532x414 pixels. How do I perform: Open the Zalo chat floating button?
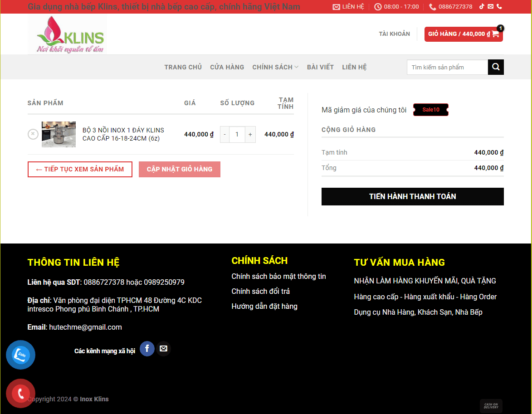point(20,355)
